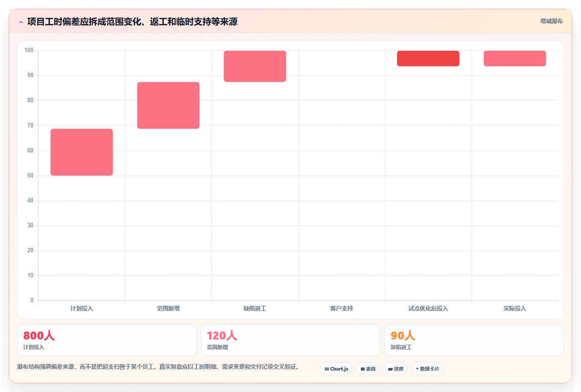Click the y-axis value 100
Image resolution: width=581 pixels, height=392 pixels.
point(29,50)
